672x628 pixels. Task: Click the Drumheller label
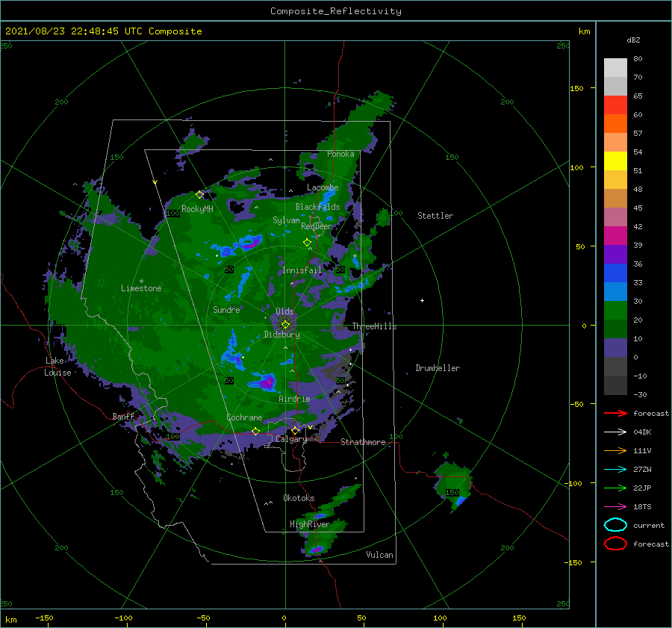438,368
